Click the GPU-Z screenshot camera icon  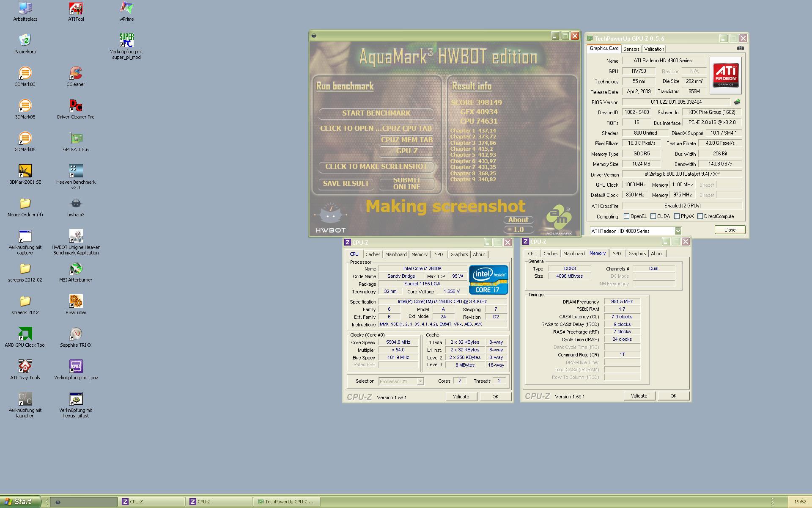click(740, 48)
